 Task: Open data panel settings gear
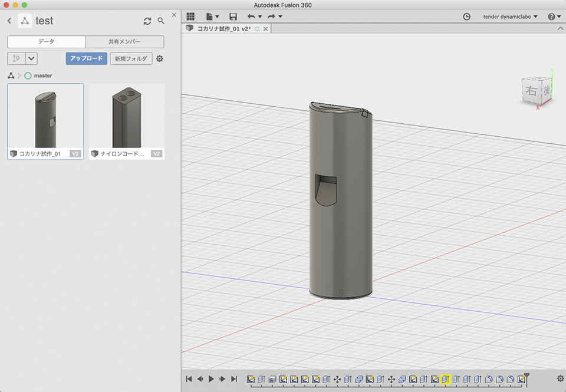pyautogui.click(x=160, y=58)
